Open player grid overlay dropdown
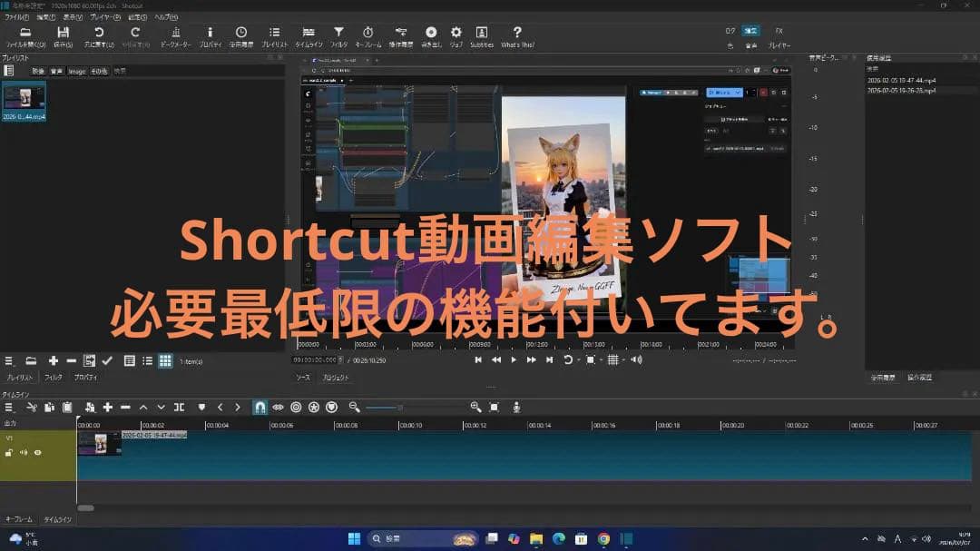Screen dimensions: 980x551 pos(623,359)
